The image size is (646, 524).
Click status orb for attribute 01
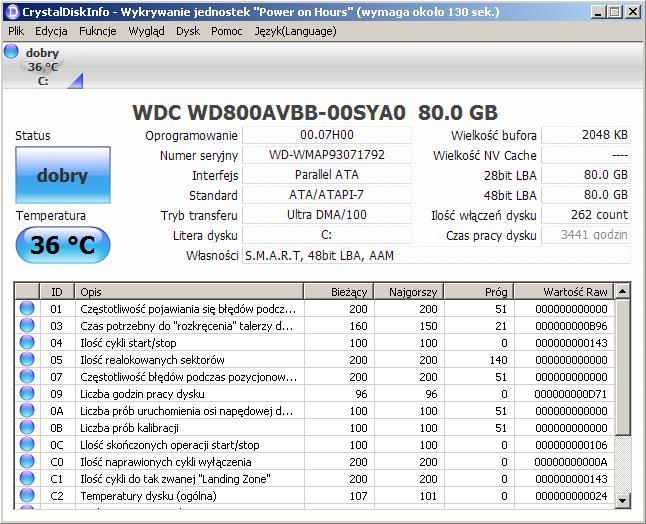[x=27, y=309]
